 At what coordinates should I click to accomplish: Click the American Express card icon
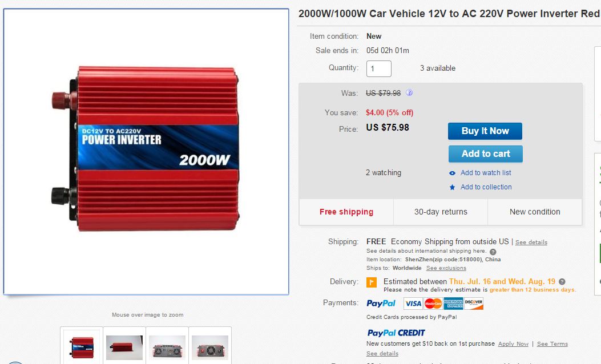click(x=454, y=304)
